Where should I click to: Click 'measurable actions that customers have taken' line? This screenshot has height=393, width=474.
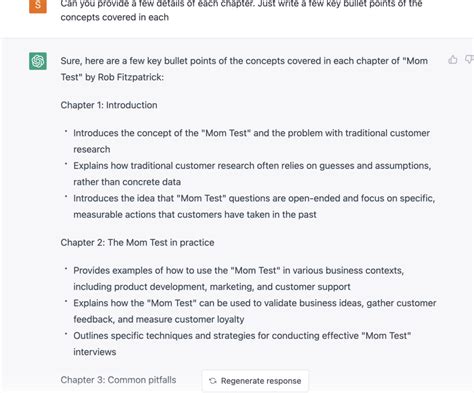(x=195, y=215)
